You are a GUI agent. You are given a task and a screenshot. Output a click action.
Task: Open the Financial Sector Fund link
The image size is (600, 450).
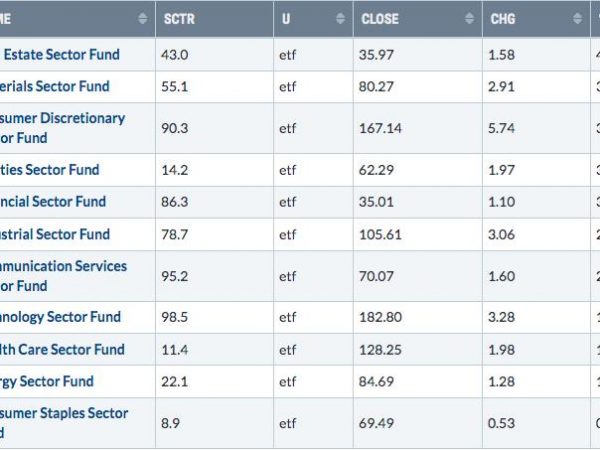click(53, 202)
